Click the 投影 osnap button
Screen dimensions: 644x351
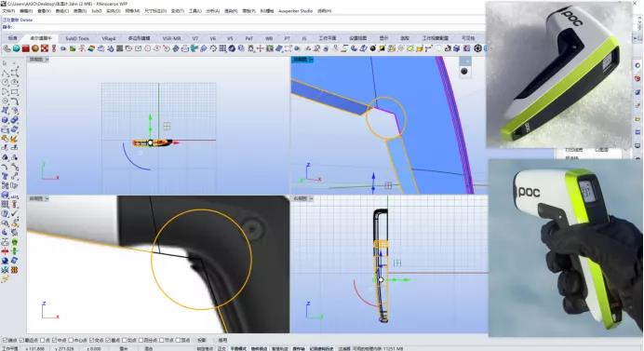201,341
